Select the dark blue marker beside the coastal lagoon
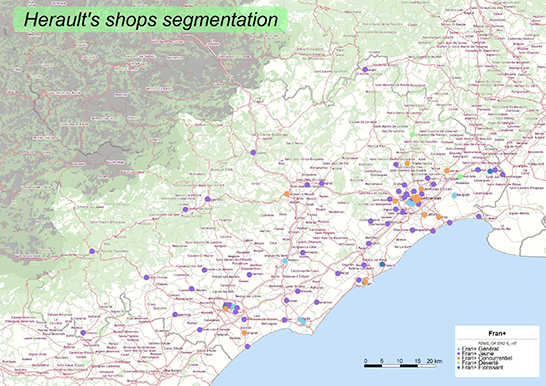This screenshot has width=546, height=386. point(382,265)
